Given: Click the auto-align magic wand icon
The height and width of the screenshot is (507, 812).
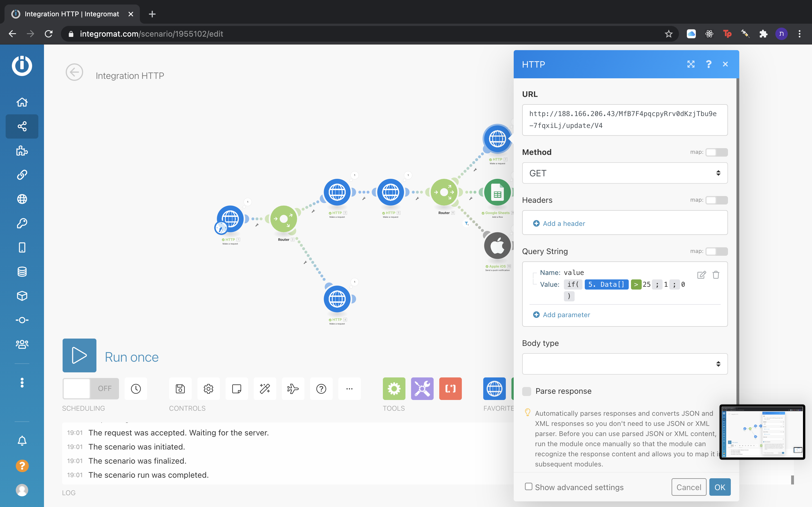Looking at the screenshot, I should (x=265, y=389).
